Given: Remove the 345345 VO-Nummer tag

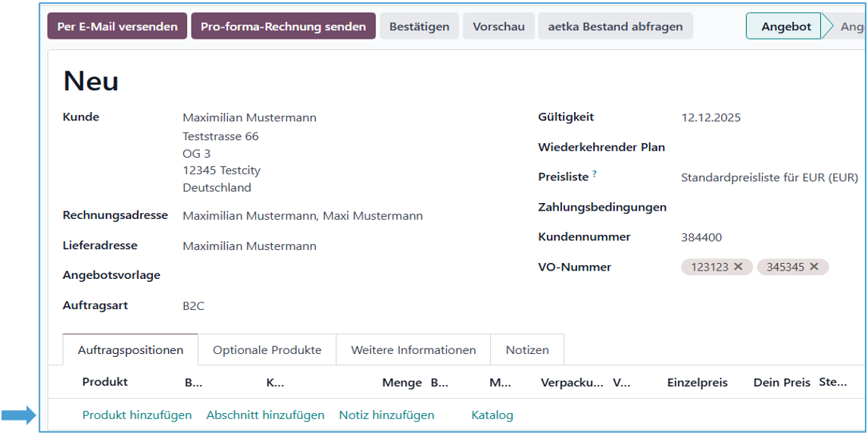Looking at the screenshot, I should (814, 267).
